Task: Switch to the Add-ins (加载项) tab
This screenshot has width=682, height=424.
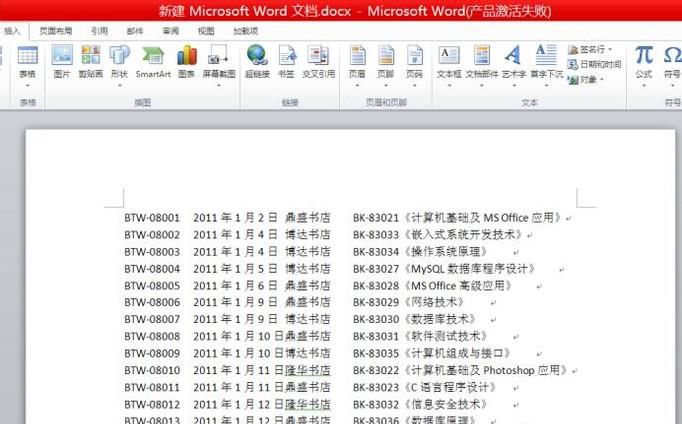Action: 246,31
